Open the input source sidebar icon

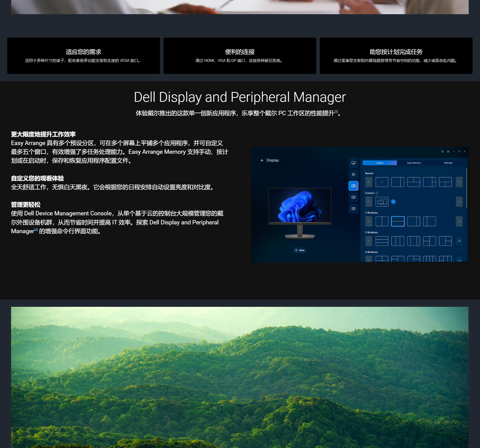pyautogui.click(x=353, y=174)
